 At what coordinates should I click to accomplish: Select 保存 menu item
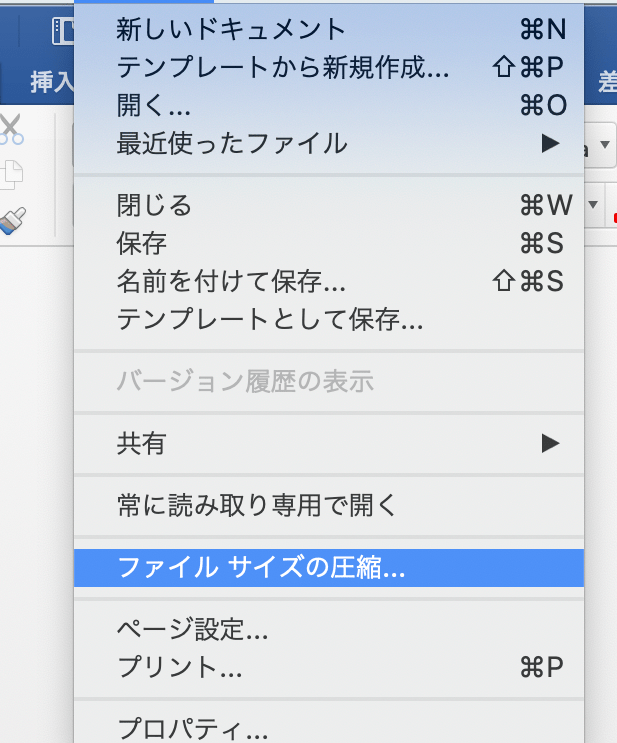[x=329, y=243]
